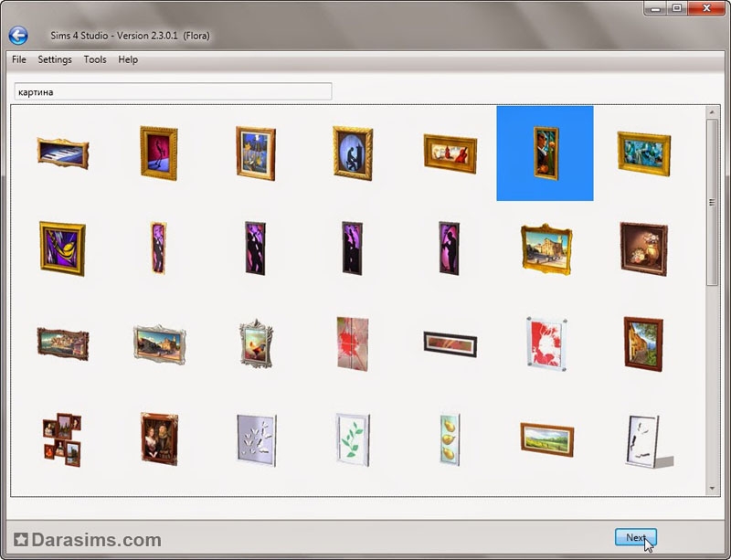Open the Settings menu

pyautogui.click(x=55, y=59)
